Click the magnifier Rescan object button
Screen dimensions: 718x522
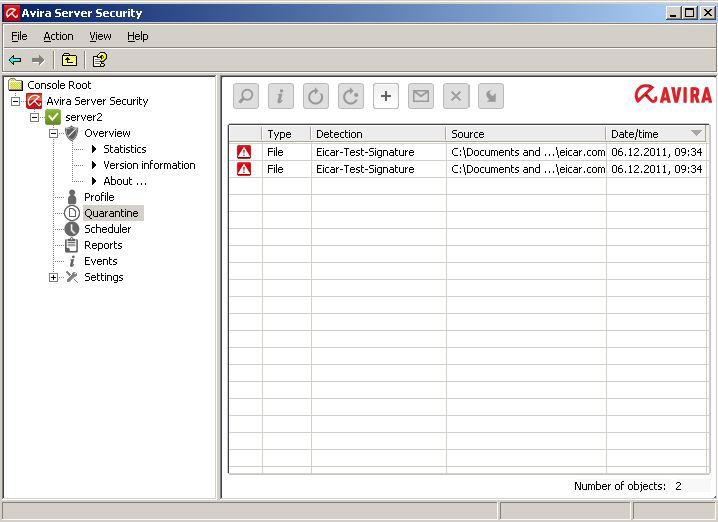(x=246, y=96)
